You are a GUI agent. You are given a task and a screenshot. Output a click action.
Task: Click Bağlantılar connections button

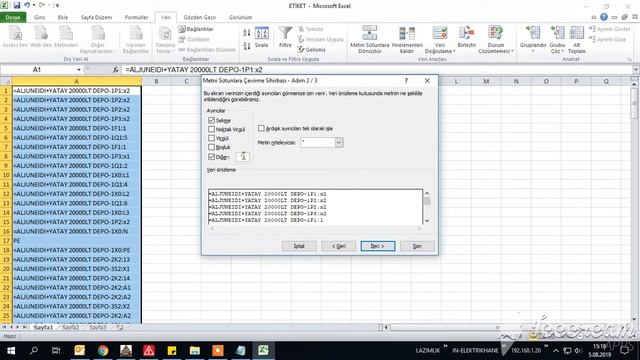click(196, 29)
